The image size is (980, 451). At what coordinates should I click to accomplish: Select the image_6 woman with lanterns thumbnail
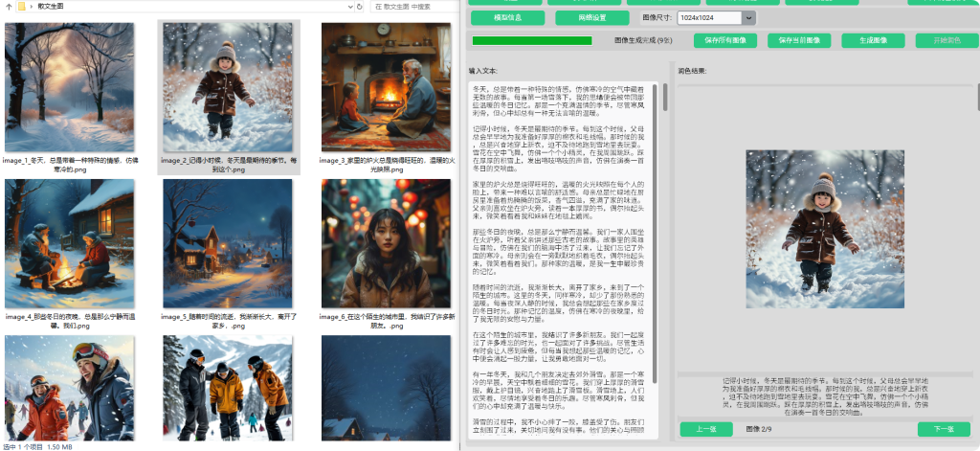pos(387,244)
